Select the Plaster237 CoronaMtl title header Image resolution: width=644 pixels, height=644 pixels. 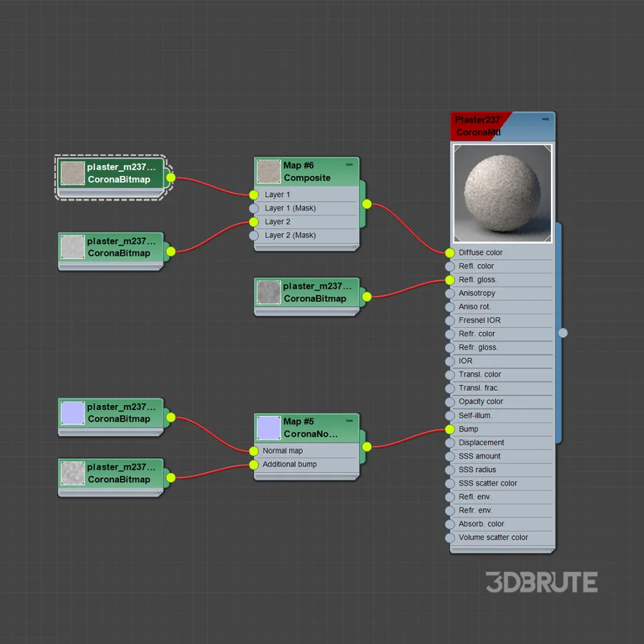point(503,126)
